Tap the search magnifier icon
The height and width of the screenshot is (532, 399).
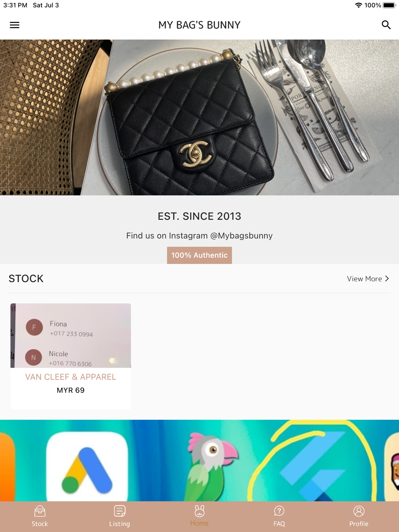(x=386, y=25)
